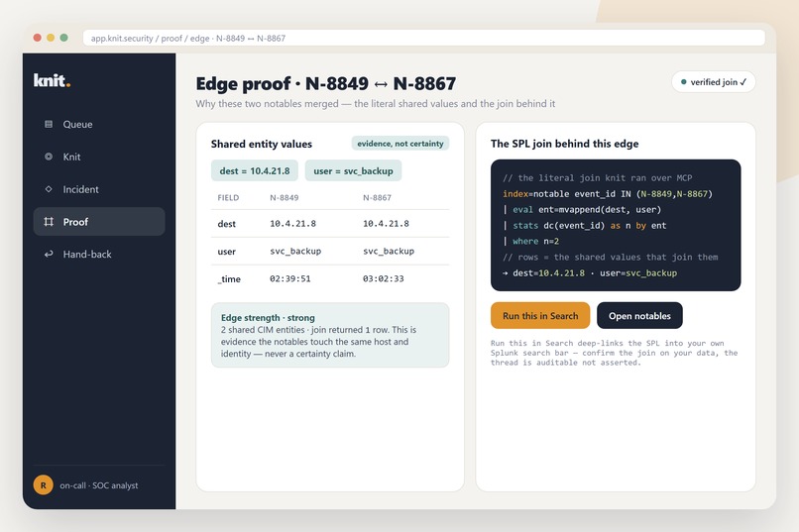The image size is (799, 532).
Task: Click the stats dc(event_id) code line
Action: (585, 226)
